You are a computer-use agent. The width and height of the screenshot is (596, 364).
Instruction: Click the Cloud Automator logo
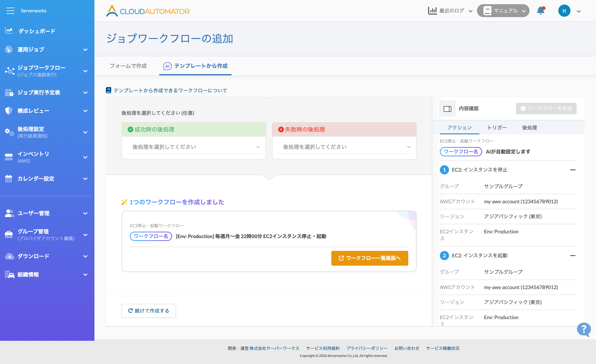[x=148, y=11]
